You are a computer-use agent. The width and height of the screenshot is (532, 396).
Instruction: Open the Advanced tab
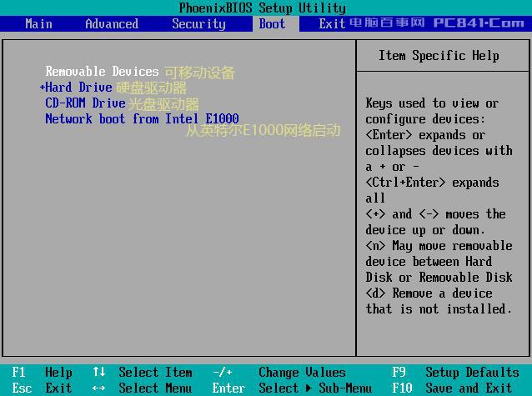coord(112,23)
